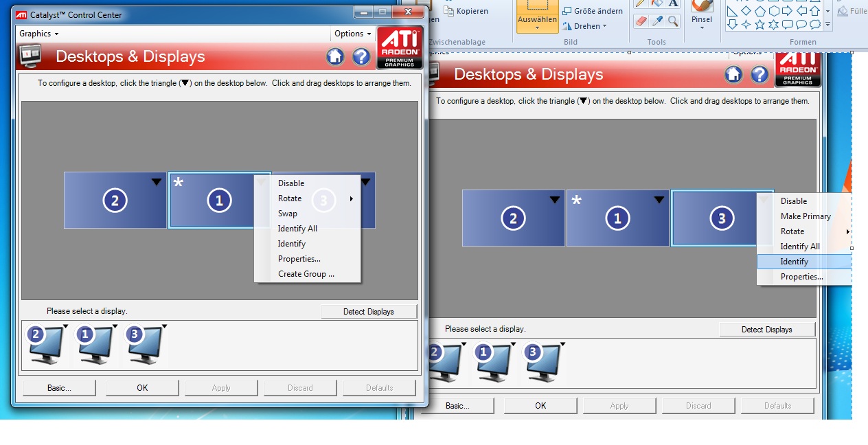
Task: Choose the up arrow shape in Paint
Action: 815,11
